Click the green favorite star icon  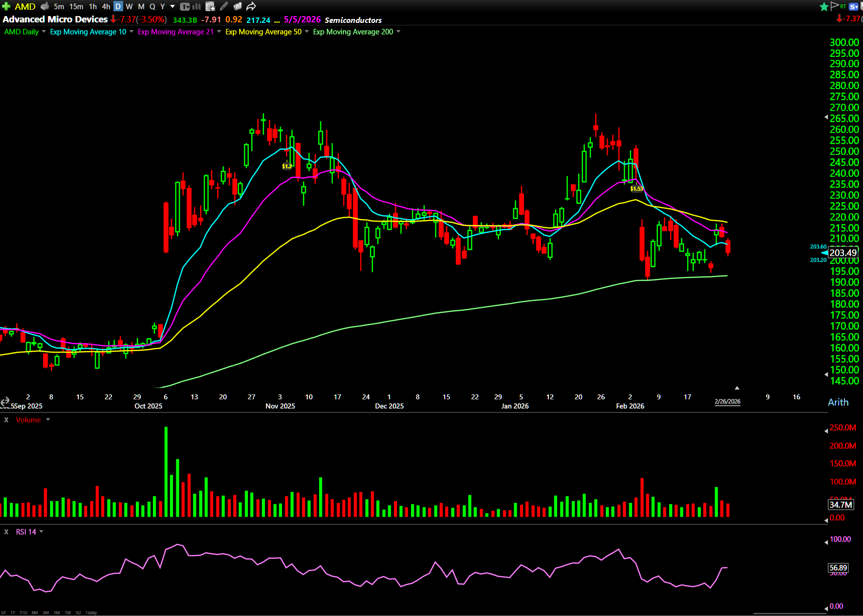[824, 6]
